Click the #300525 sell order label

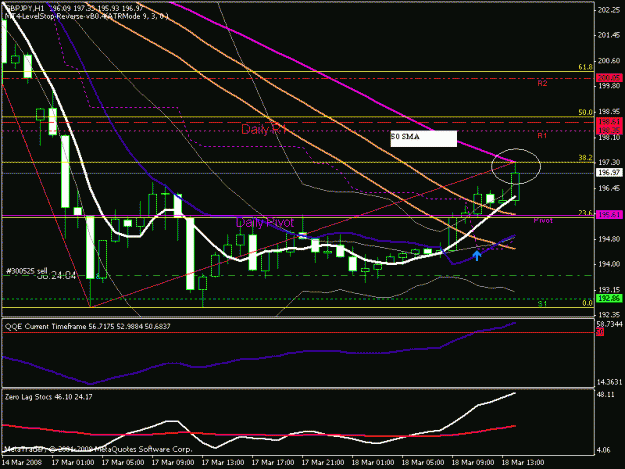tap(26, 271)
